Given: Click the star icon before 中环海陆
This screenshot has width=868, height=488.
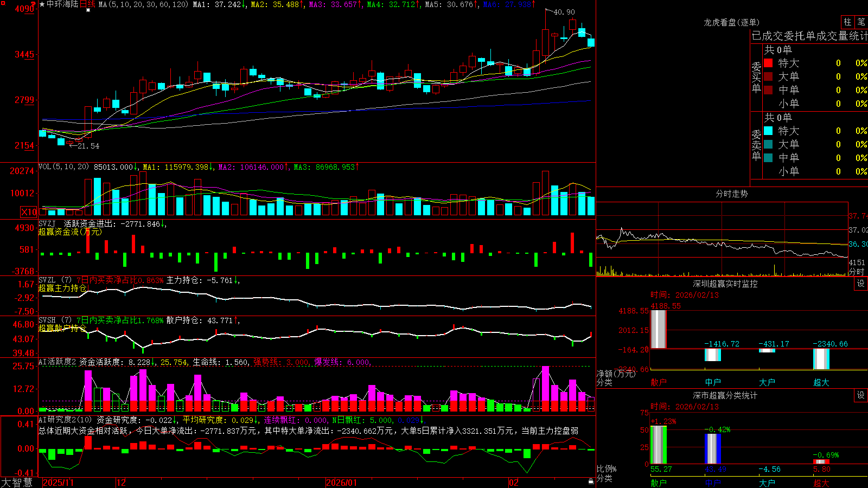Looking at the screenshot, I should click(42, 4).
